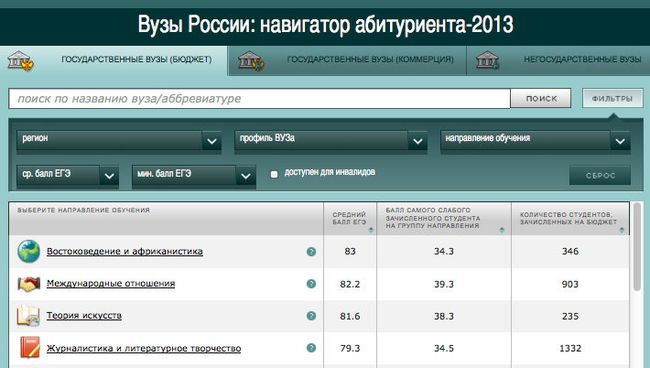Image resolution: width=650 pixels, height=368 pixels.
Task: Show help for Международные отношения
Action: 311,284
